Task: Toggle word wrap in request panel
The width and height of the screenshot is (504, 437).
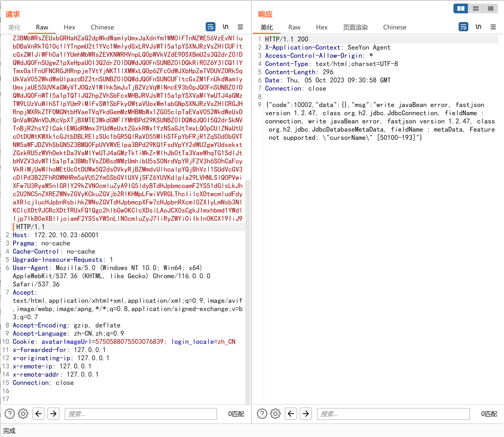Action: pyautogui.click(x=210, y=27)
